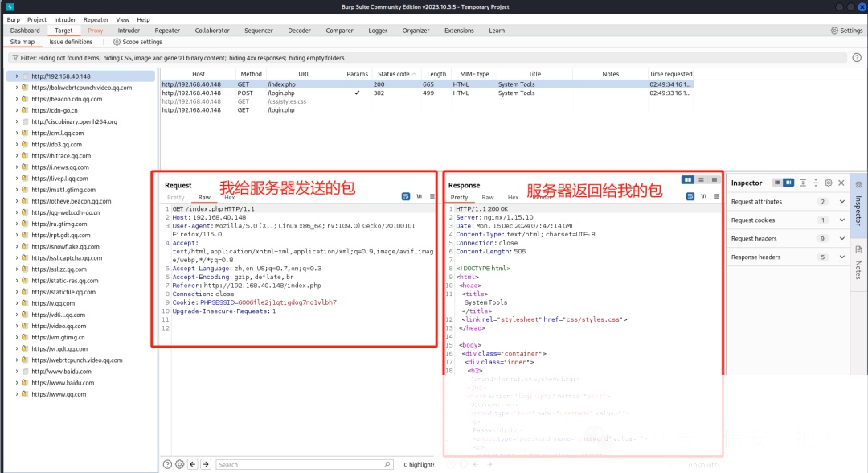Open Request search help question icon
Image resolution: width=868 pixels, height=473 pixels.
[x=167, y=464]
